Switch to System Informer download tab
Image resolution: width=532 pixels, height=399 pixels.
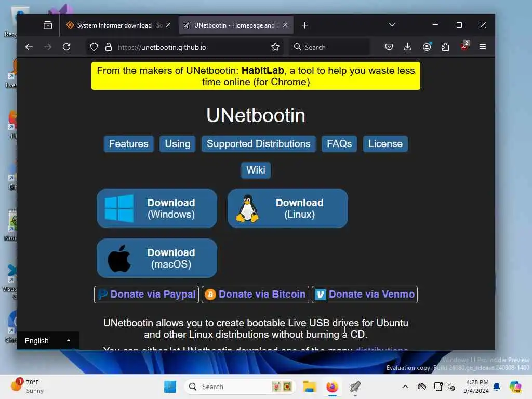pyautogui.click(x=118, y=25)
